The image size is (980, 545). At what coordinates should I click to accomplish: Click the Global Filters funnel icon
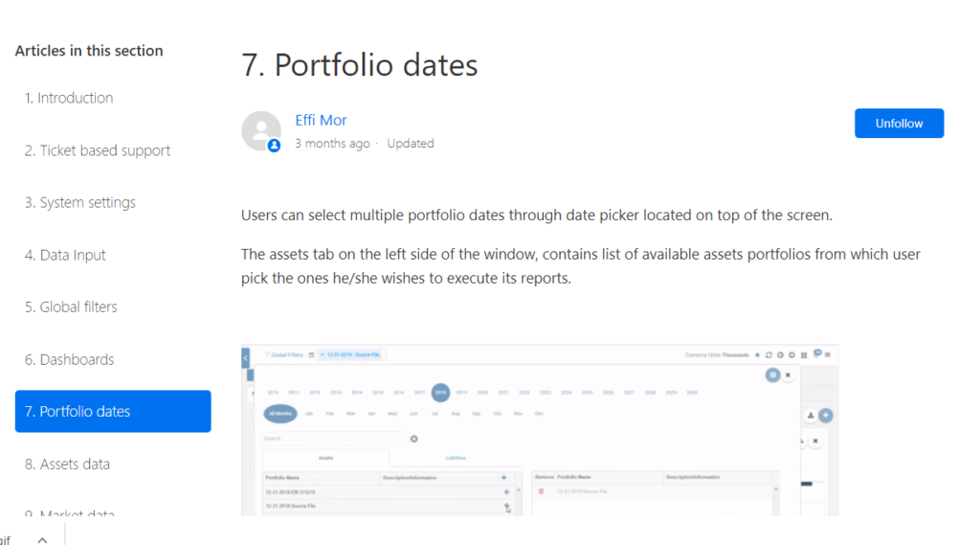point(266,355)
